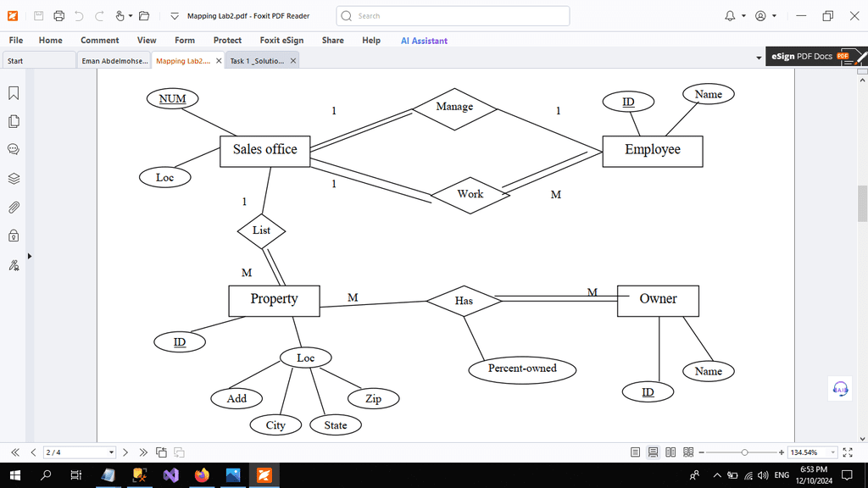Click the eSign PDF Docs banner

(x=816, y=57)
